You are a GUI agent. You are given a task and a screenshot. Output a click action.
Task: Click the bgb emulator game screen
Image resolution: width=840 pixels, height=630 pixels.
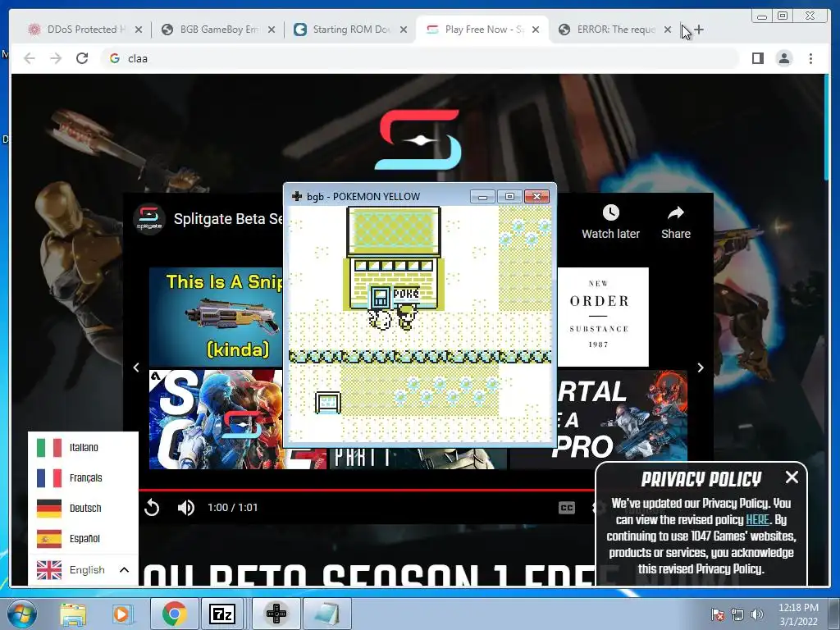coord(420,323)
